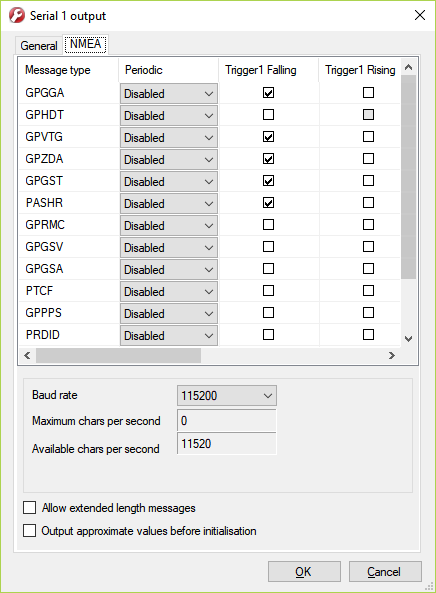Check GPRMC Trigger1 Falling
The width and height of the screenshot is (436, 593).
[268, 225]
